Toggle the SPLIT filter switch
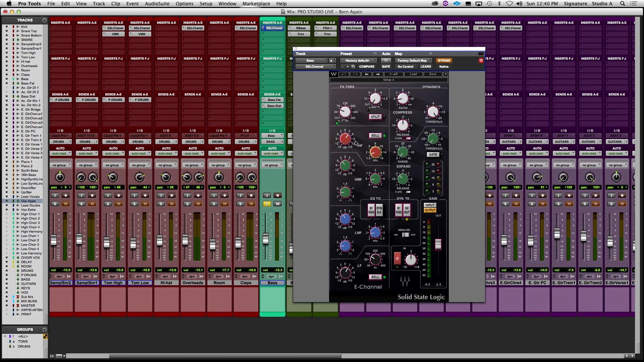This screenshot has width=644, height=362. click(x=375, y=117)
